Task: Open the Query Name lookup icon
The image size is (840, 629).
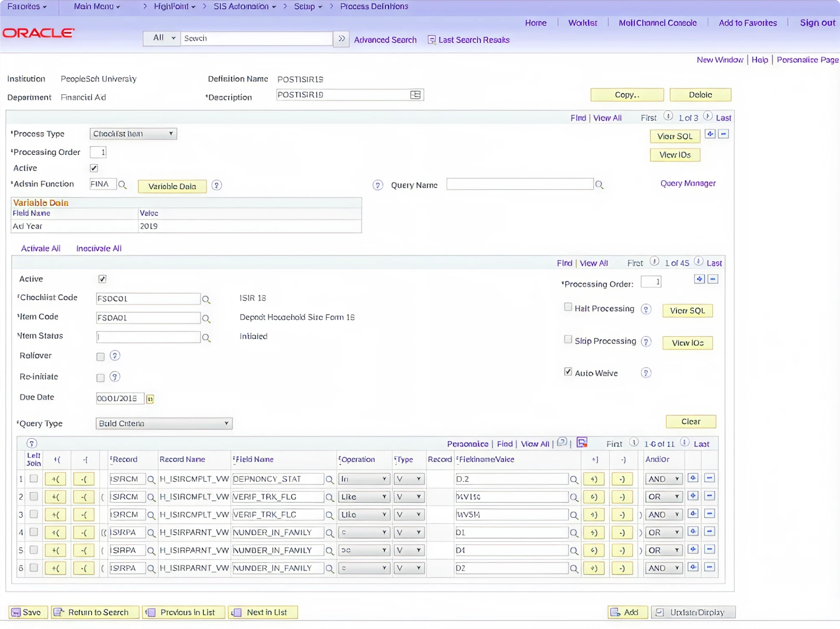Action: [600, 184]
